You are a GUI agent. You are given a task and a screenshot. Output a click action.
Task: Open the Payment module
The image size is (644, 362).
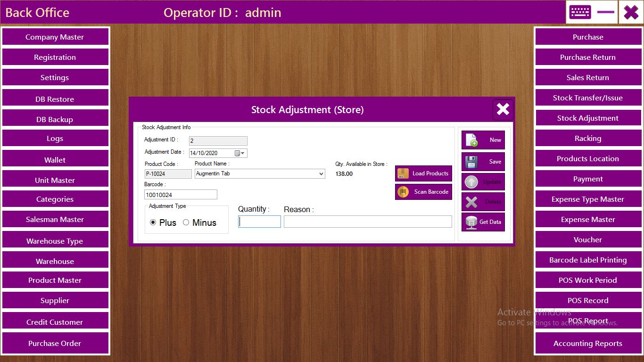pos(588,179)
